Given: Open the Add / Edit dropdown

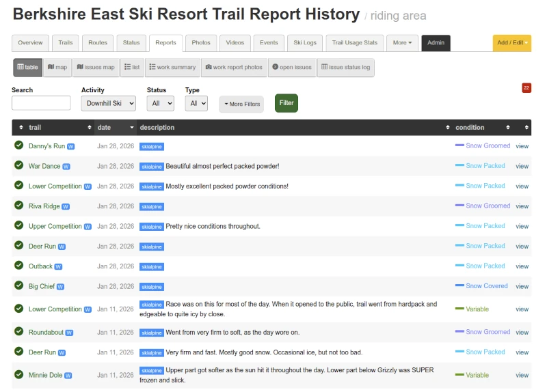Looking at the screenshot, I should [x=512, y=43].
